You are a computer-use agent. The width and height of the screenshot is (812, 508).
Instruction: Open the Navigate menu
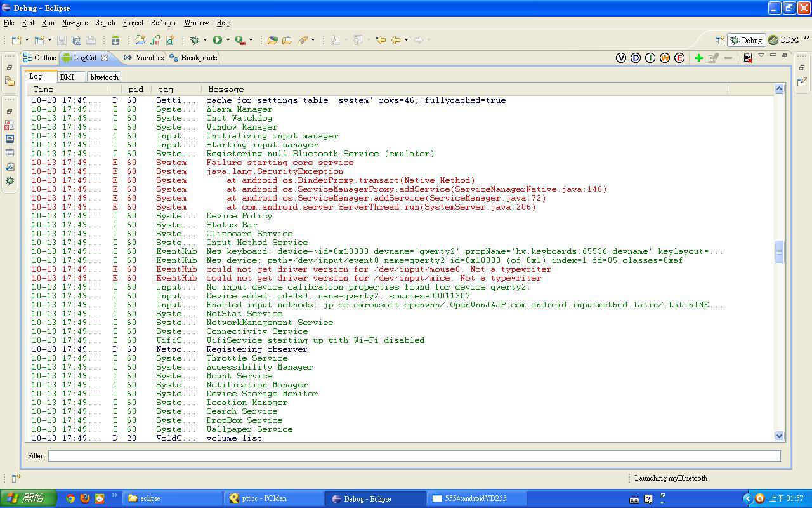[x=75, y=23]
